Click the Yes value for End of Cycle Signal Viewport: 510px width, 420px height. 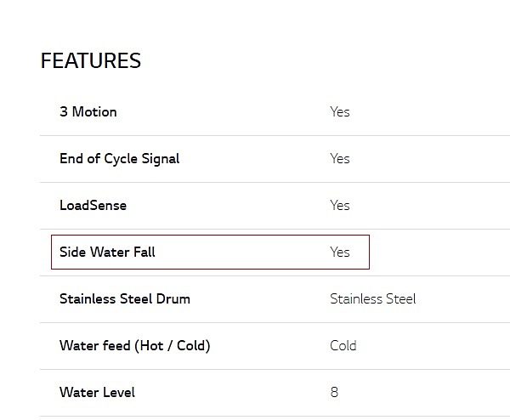[340, 159]
